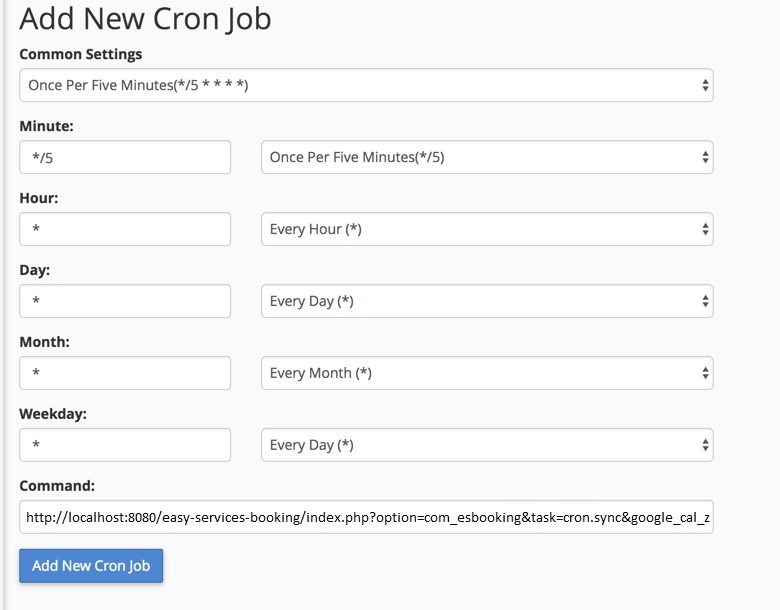Click the Day text input field
The width and height of the screenshot is (780, 610).
click(125, 301)
